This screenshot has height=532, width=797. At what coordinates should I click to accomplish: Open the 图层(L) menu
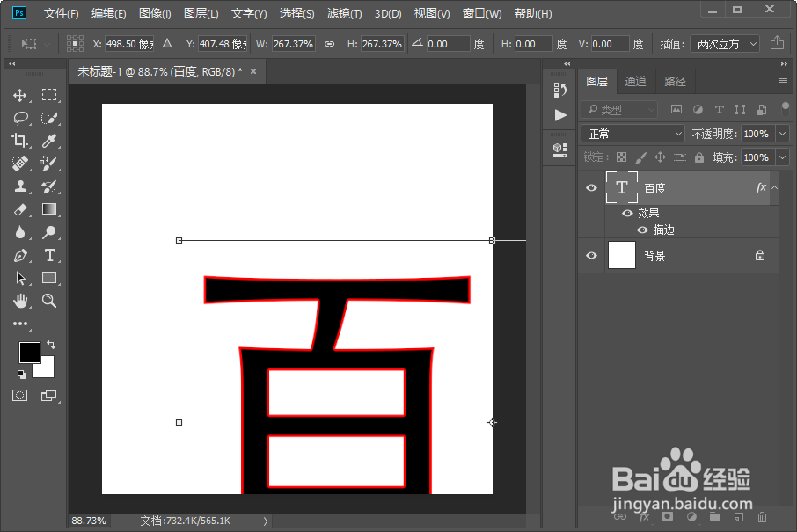[201, 14]
